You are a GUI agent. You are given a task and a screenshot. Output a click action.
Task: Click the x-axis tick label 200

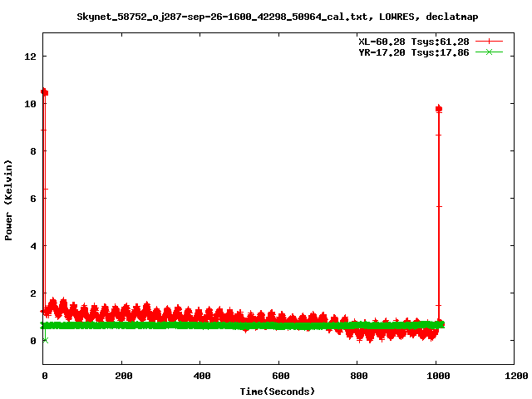click(x=123, y=376)
